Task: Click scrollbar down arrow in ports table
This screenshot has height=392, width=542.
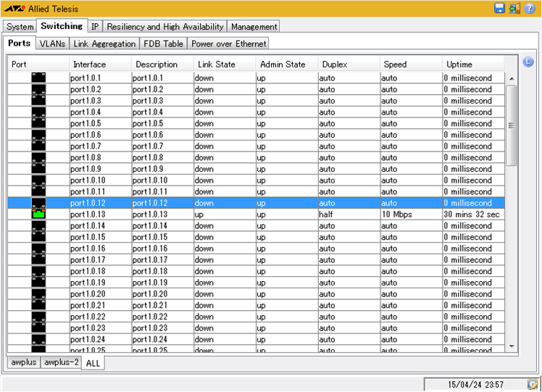Action: [x=511, y=346]
